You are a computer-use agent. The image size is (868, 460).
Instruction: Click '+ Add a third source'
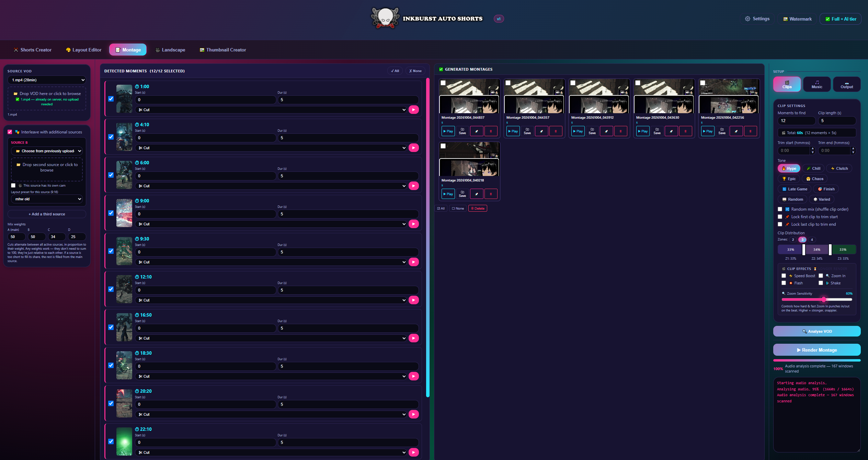[x=47, y=214]
